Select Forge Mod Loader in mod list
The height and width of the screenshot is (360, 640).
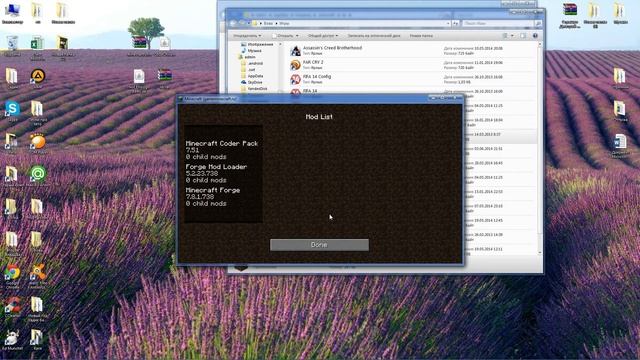coord(222,173)
